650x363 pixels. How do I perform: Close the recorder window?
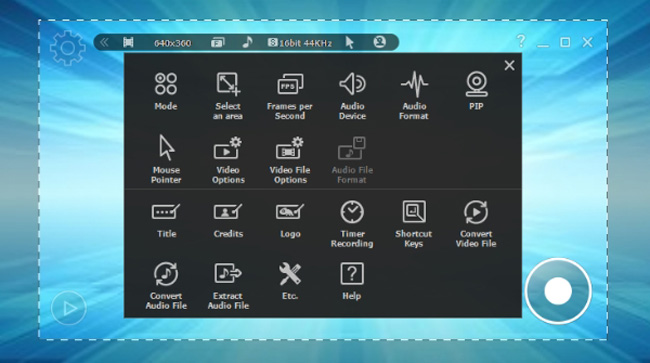(587, 42)
